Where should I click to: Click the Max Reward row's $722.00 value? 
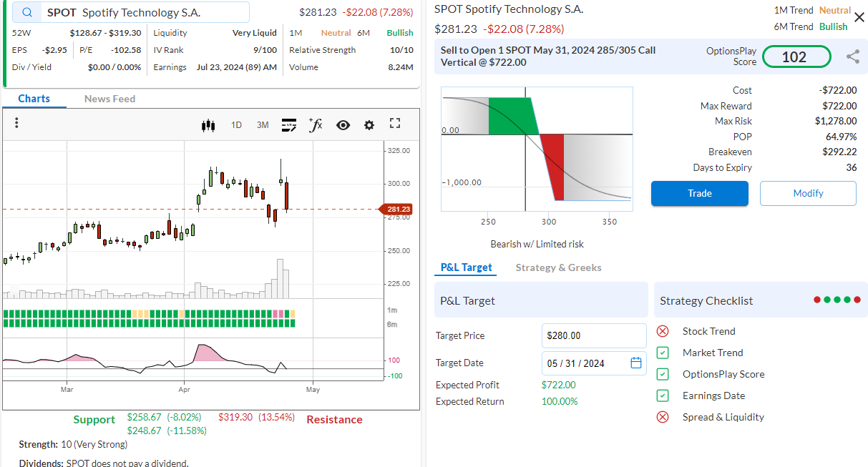coord(839,106)
